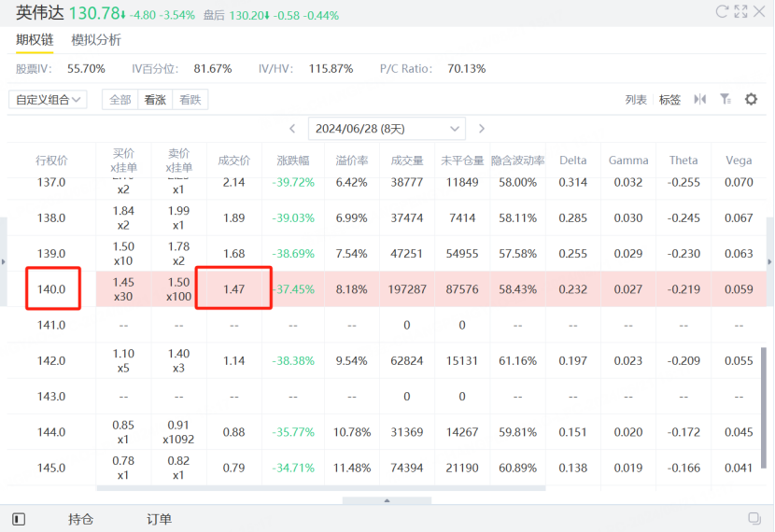Image resolution: width=775 pixels, height=532 pixels.
Task: Click the 1.50 x100 ask price cell
Action: pos(178,289)
